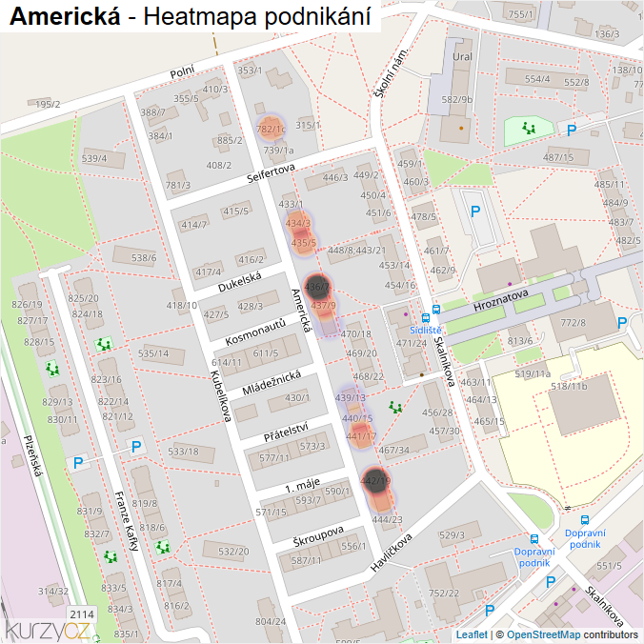Click the road number 2114 shield
The image size is (644, 644).
point(82,614)
